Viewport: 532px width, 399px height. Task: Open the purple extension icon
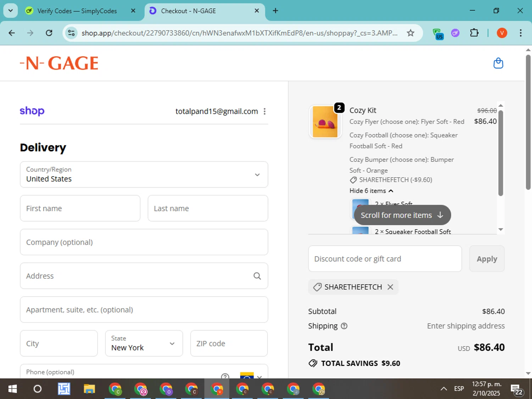(455, 33)
